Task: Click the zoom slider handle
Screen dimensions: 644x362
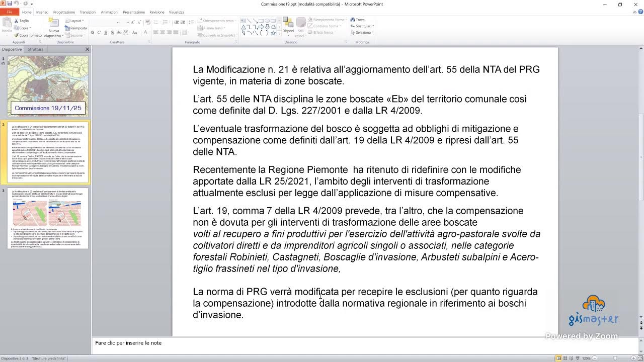Action: point(615,358)
